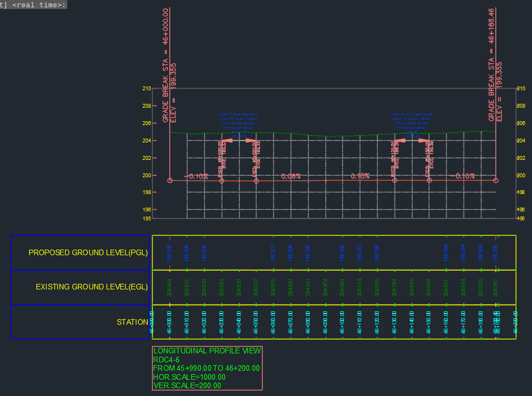Click station row entry 46+160.00
Image resolution: width=532 pixels, height=396 pixels.
coord(446,323)
